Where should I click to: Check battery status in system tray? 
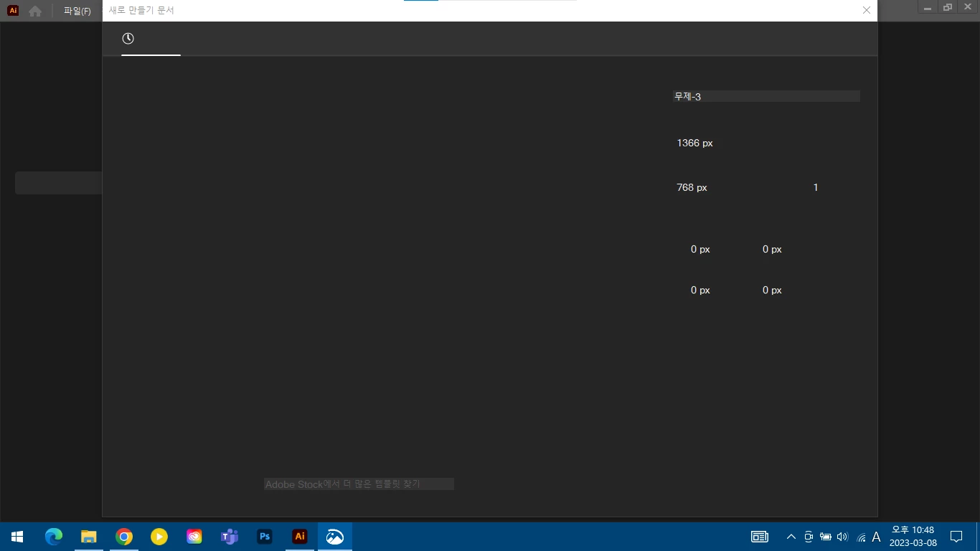point(826,537)
